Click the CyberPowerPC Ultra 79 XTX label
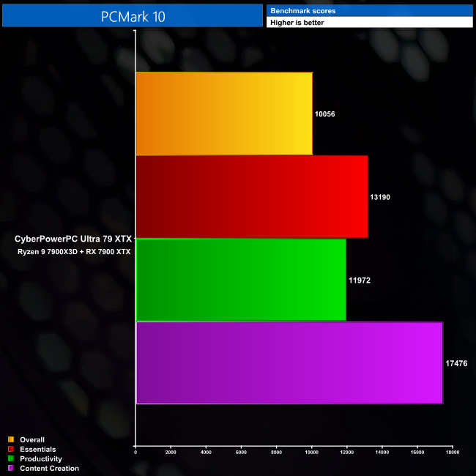Screen dimensions: 476x476 click(x=73, y=239)
